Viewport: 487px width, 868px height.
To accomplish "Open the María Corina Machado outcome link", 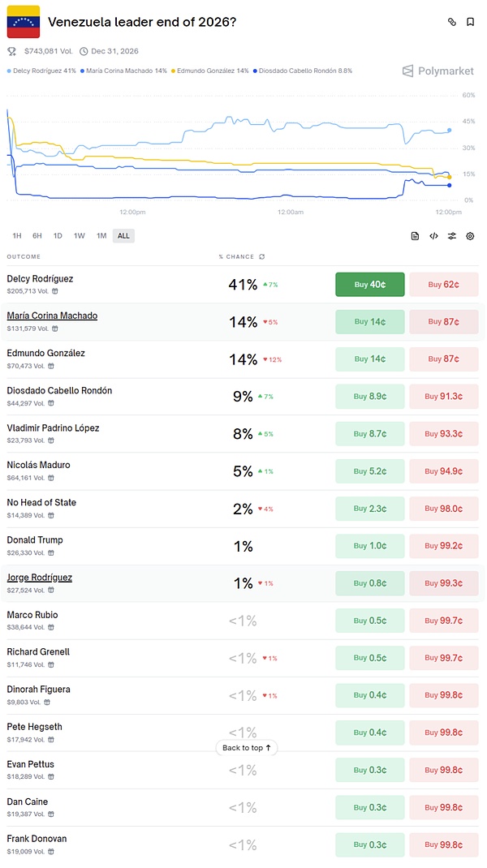I will coord(52,316).
